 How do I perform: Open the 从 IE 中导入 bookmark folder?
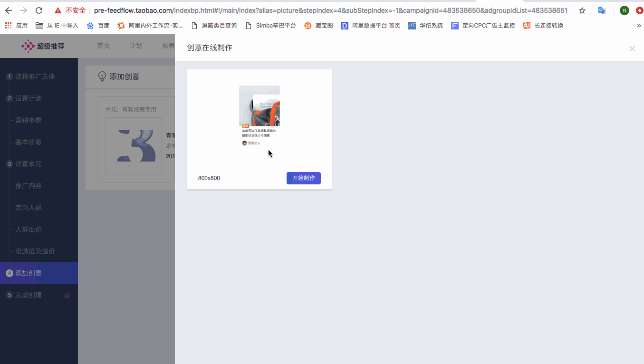pos(57,26)
